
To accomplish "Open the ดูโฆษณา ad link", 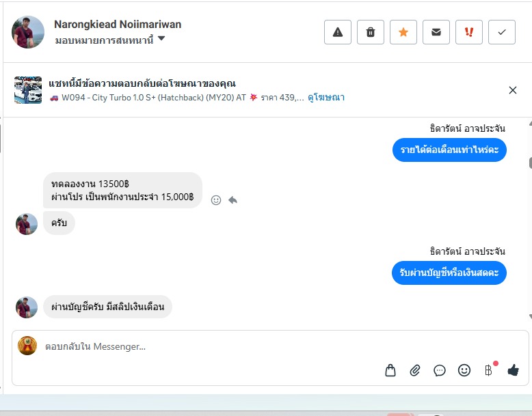I will click(326, 98).
